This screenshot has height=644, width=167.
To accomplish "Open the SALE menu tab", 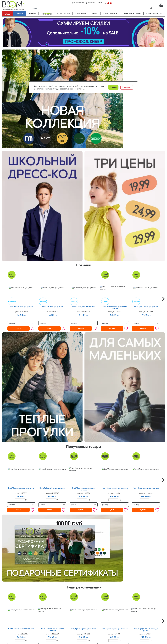I will click(x=7, y=14).
